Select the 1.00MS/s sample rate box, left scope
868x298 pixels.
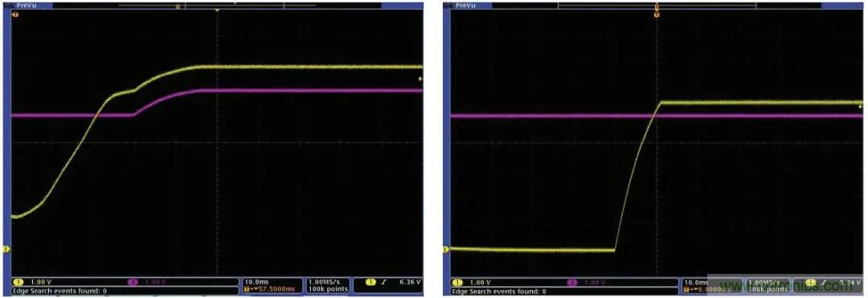(x=328, y=285)
